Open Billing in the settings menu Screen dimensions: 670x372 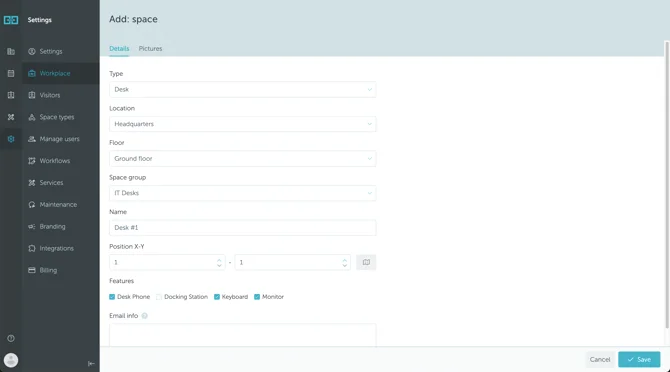61,270
